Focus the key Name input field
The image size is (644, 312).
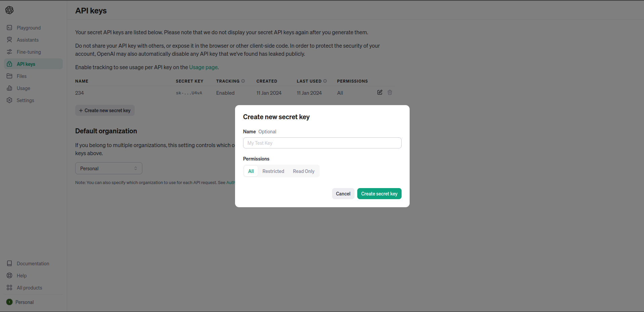[322, 143]
